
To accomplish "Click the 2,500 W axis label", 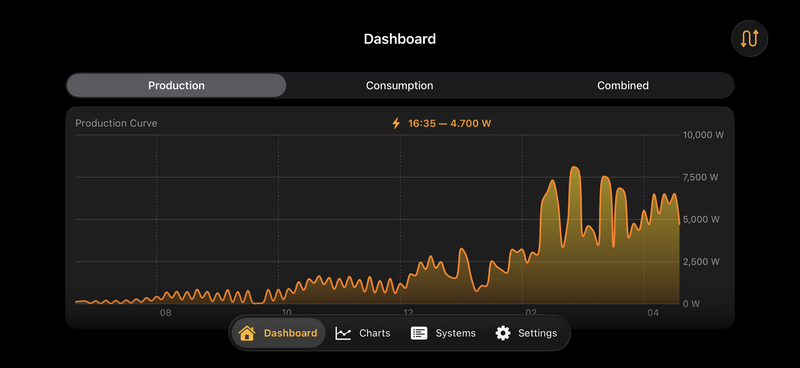I will click(x=701, y=262).
